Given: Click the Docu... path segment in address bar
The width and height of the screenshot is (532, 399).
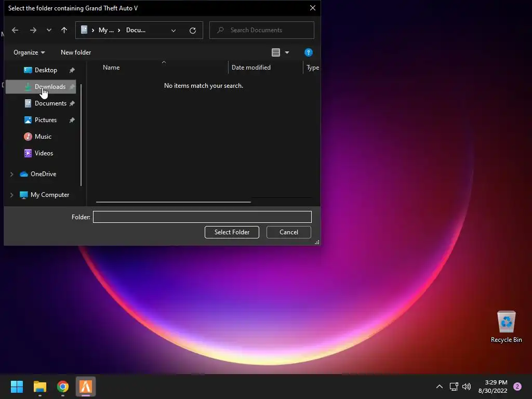Looking at the screenshot, I should (x=136, y=30).
